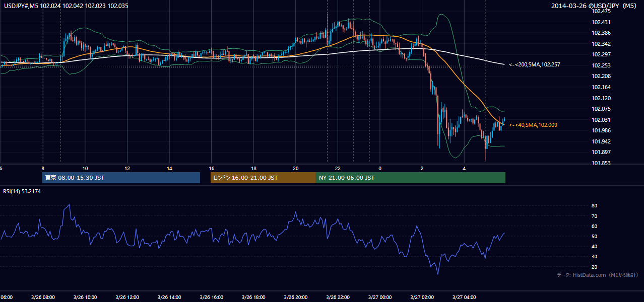Viewport: 644px width, 302px height.
Task: Click the RSI 70 level label
Action: (x=595, y=216)
